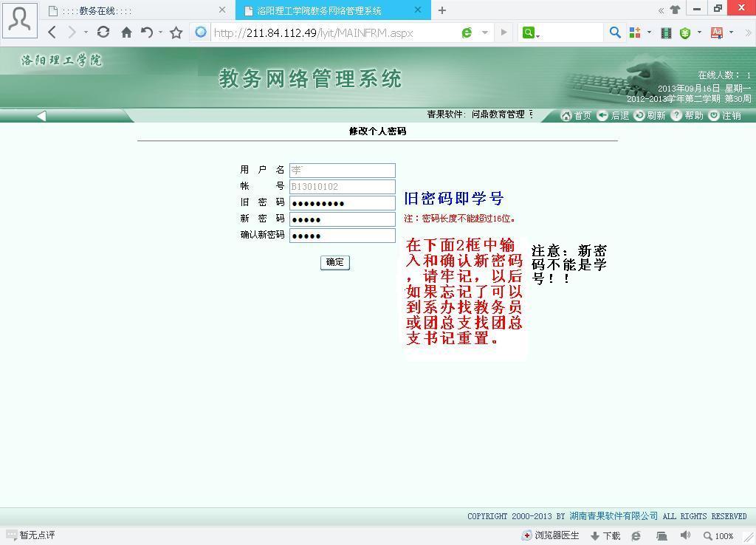The height and width of the screenshot is (545, 756).
Task: Click the 帐号 field showing B13010102
Action: point(343,187)
